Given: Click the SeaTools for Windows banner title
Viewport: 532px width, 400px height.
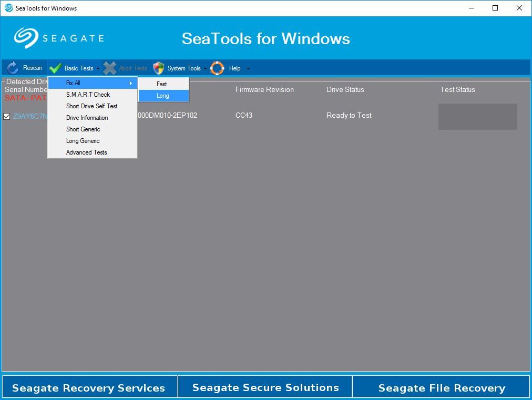Looking at the screenshot, I should (x=265, y=38).
